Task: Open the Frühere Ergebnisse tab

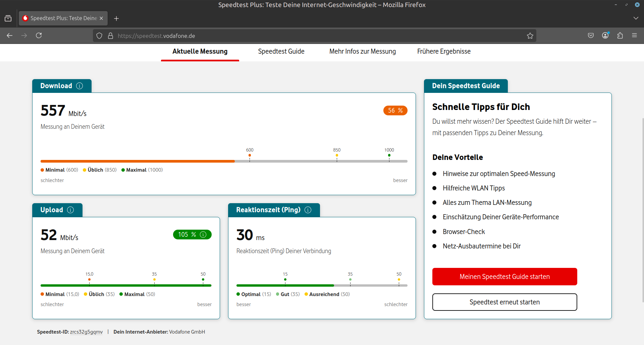Action: pos(444,52)
